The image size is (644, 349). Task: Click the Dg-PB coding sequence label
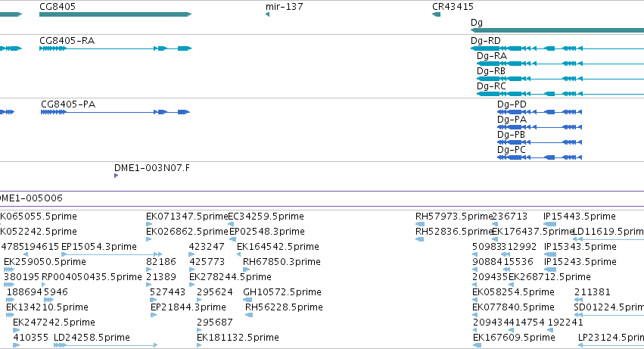pyautogui.click(x=511, y=135)
